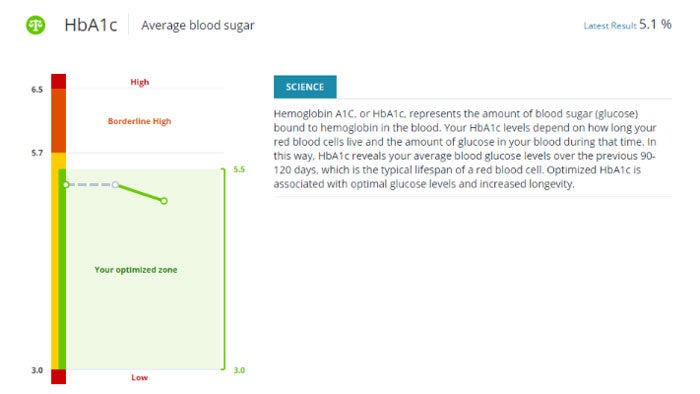Click the green balance scale icon
This screenshot has height=394, width=700.
click(x=36, y=25)
